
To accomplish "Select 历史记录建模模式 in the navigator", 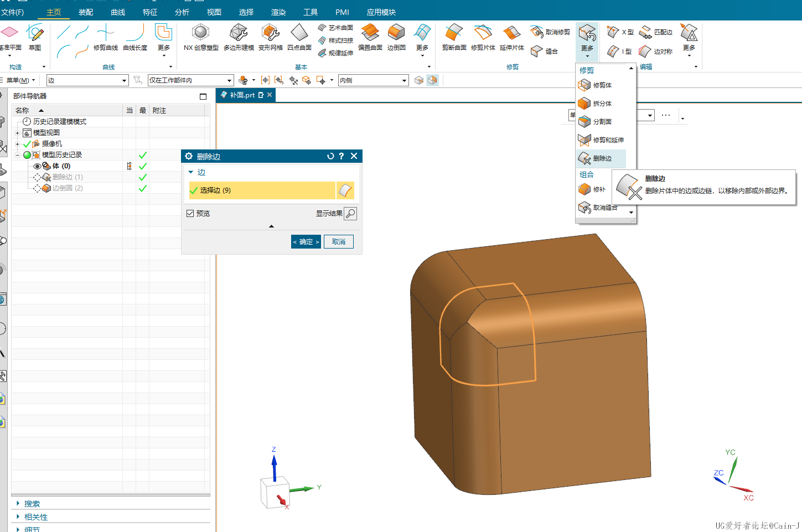I will [59, 122].
